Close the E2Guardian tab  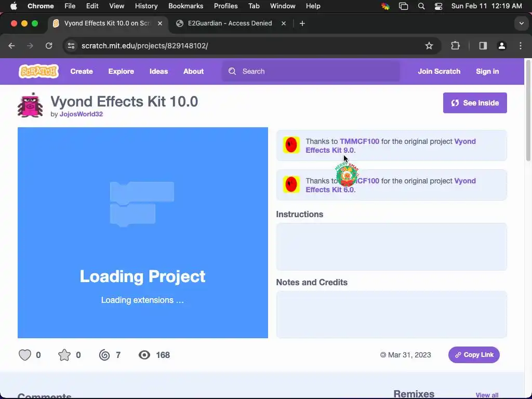[x=284, y=23]
